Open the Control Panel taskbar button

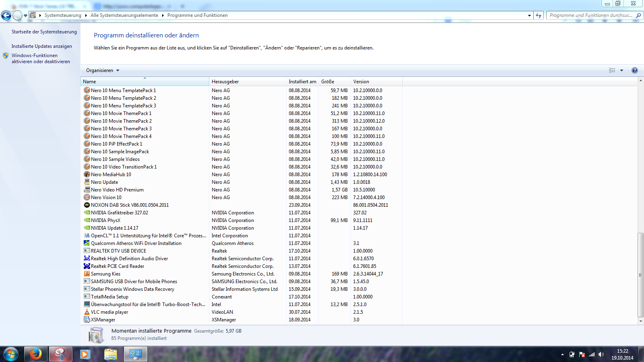click(136, 354)
